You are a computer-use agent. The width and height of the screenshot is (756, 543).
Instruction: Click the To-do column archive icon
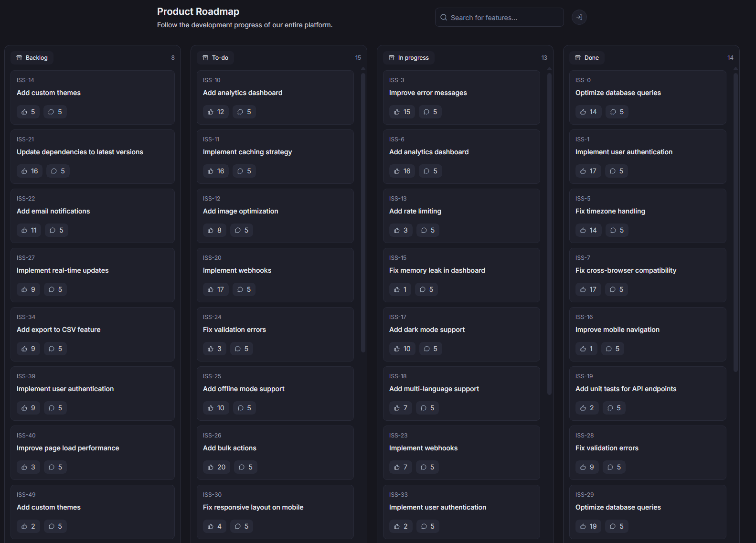tap(205, 58)
